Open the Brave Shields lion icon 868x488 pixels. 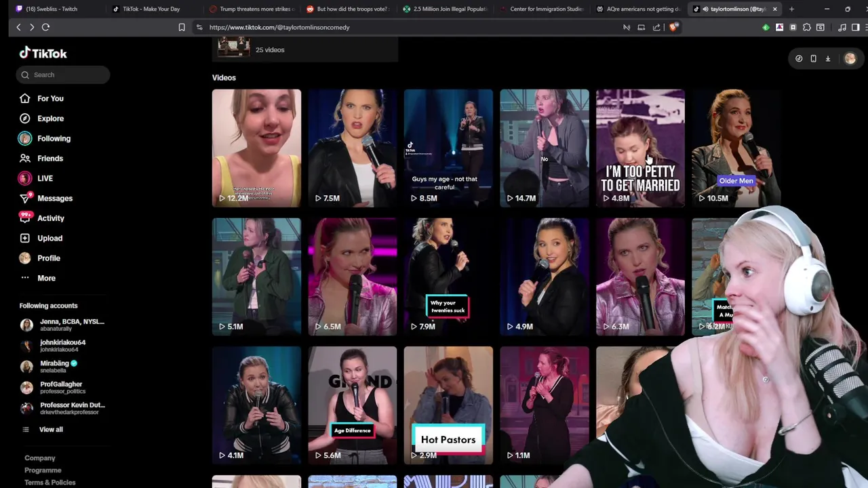click(673, 27)
